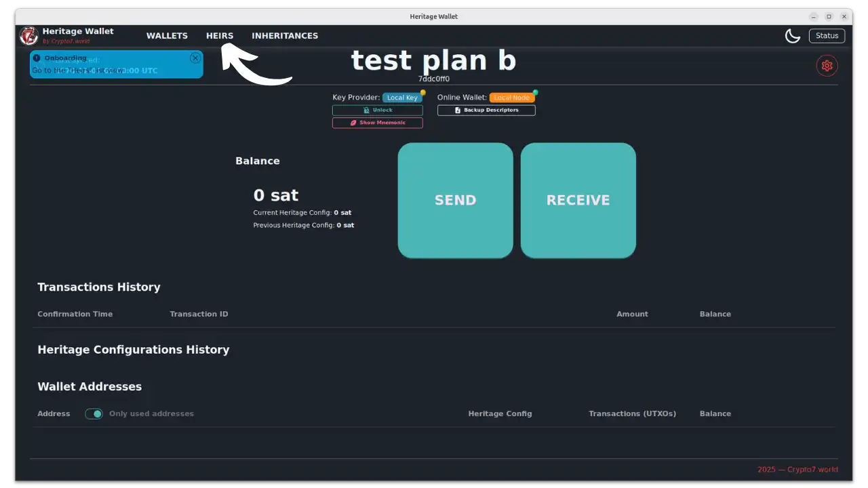Switch to the INHERITANCES section
Screen dimensions: 868x488
tap(284, 35)
